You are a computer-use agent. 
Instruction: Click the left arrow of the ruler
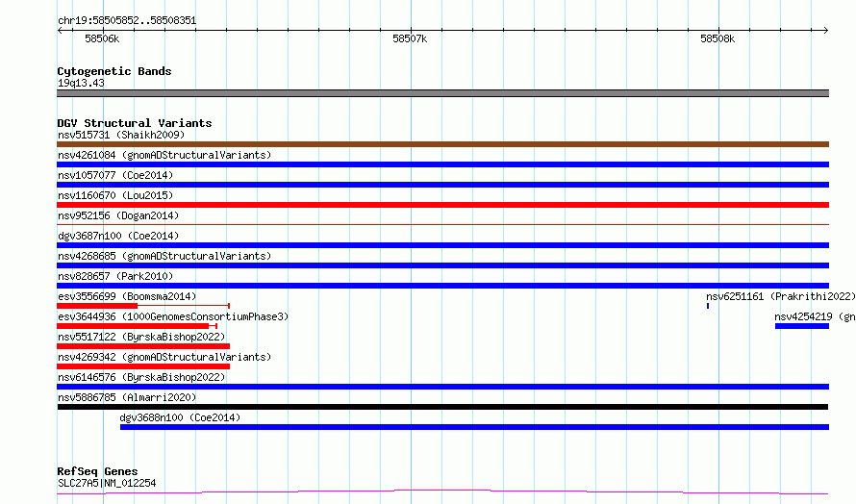[60, 30]
